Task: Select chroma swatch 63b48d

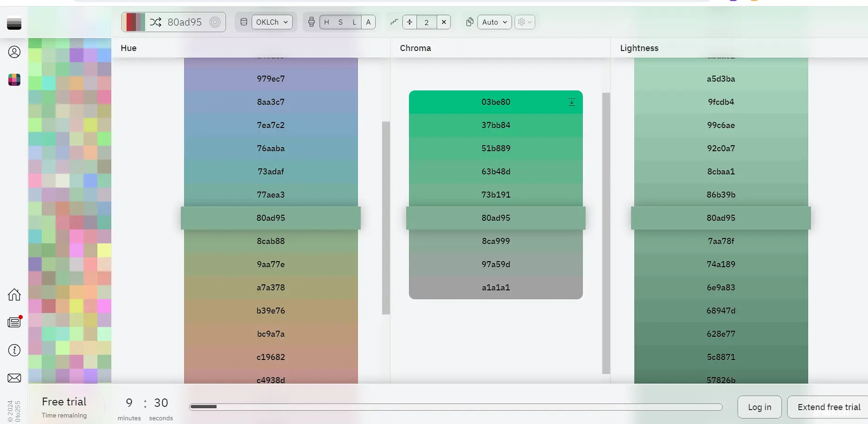Action: pos(496,172)
